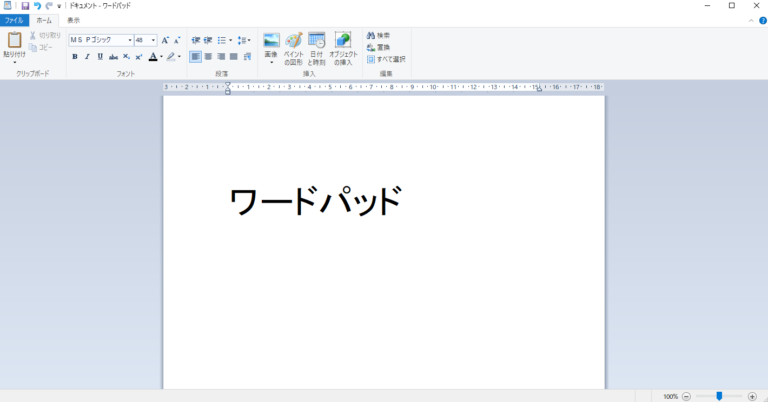
Task: Open the bullet list style dropdown
Action: point(231,40)
